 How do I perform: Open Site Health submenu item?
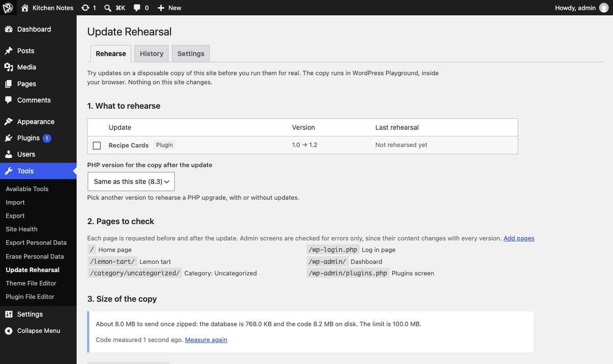tap(21, 229)
